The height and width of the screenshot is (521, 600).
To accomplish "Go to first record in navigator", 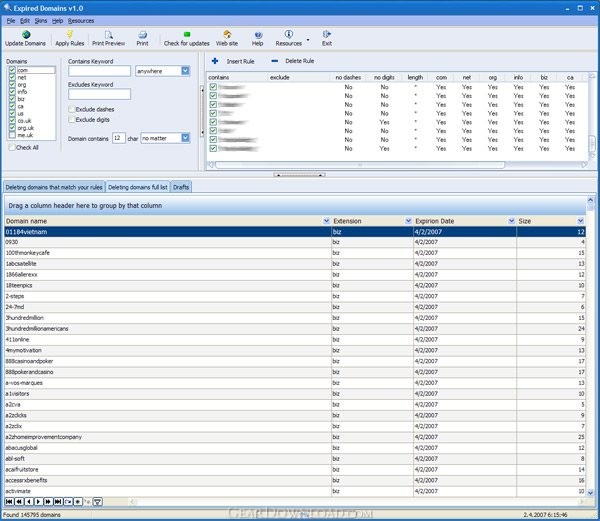I will (9, 501).
